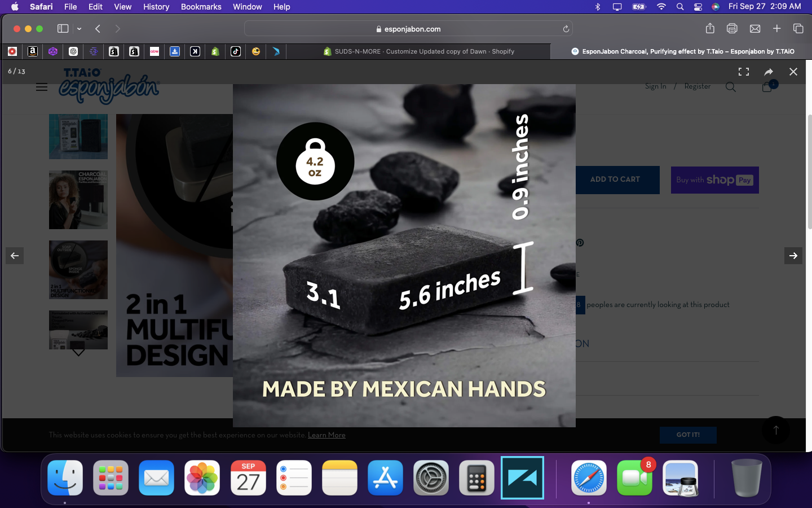The width and height of the screenshot is (812, 508).
Task: Open the Learn More cookie link
Action: pyautogui.click(x=326, y=435)
